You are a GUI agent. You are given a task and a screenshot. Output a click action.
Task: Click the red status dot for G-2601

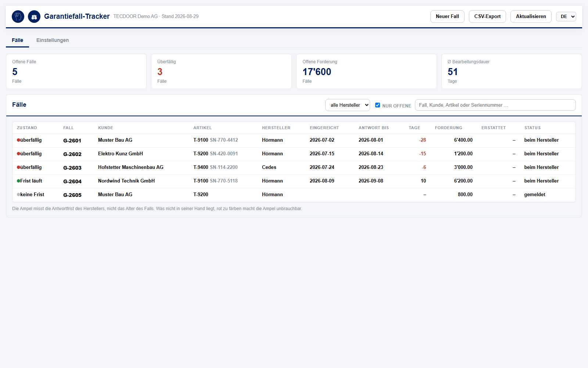[18, 140]
